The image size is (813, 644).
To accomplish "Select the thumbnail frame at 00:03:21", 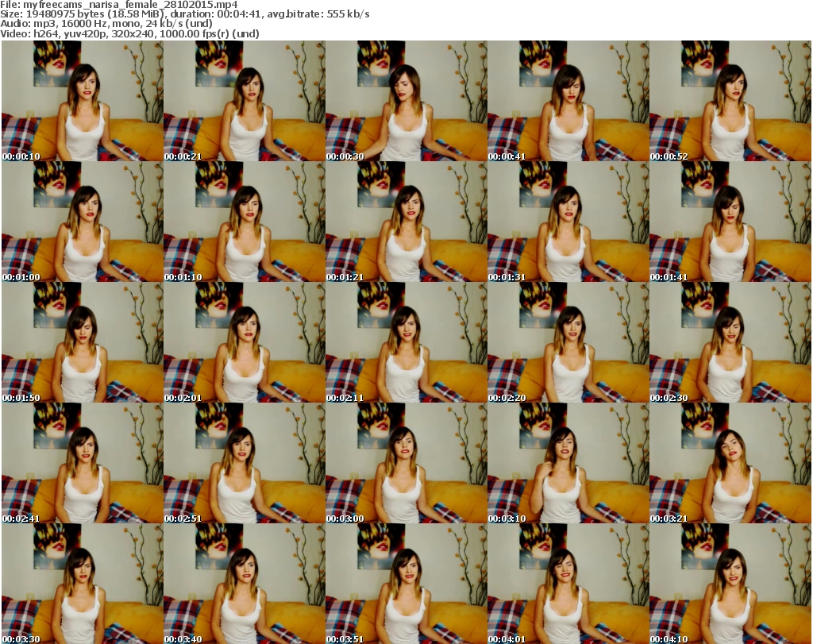I will pyautogui.click(x=730, y=463).
